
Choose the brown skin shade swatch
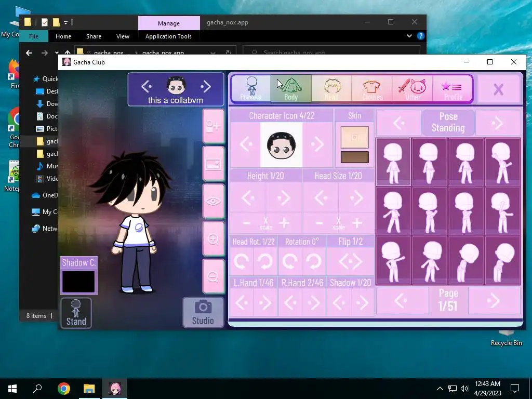tap(354, 157)
